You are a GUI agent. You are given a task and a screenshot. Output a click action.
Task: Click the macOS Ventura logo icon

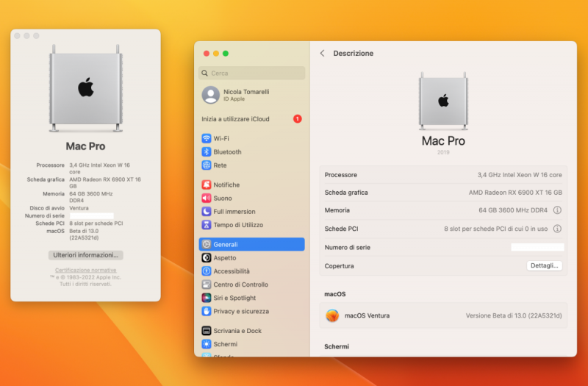pyautogui.click(x=332, y=315)
